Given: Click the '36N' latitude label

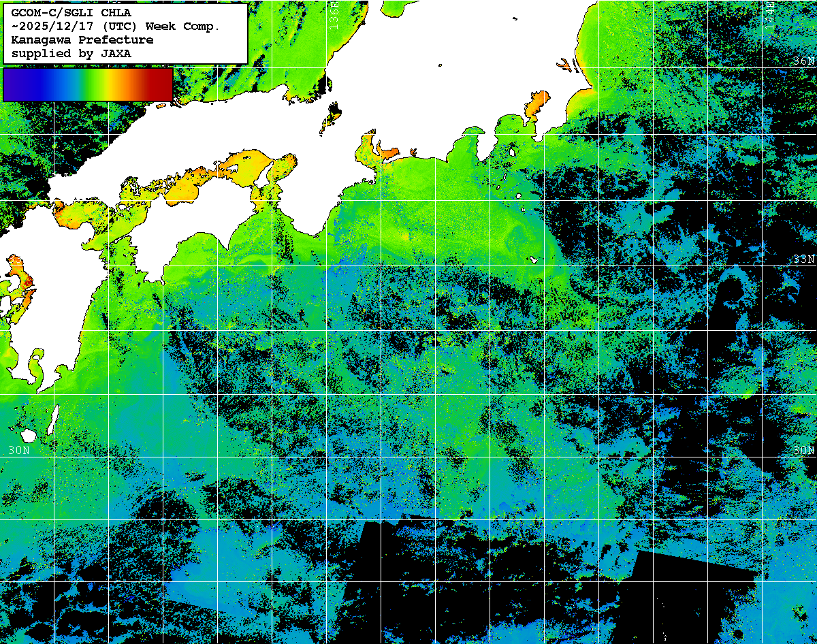Looking at the screenshot, I should click(803, 61).
